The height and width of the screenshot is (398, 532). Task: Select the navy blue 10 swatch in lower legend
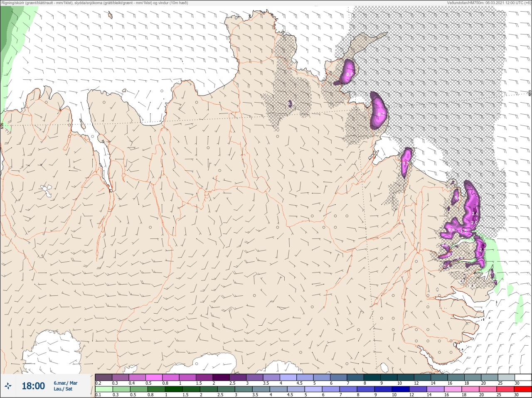[x=400, y=390]
